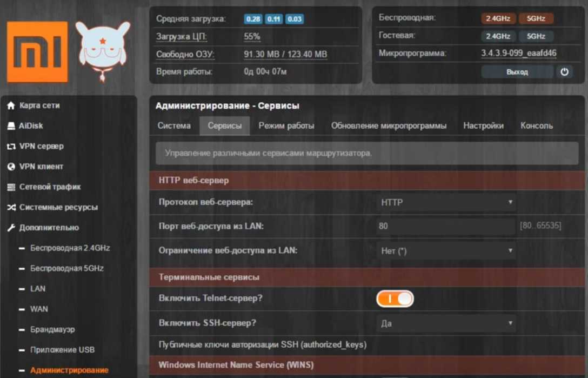Image resolution: width=588 pixels, height=378 pixels.
Task: Open the Протокол веб-сервера dropdown
Action: pos(445,202)
